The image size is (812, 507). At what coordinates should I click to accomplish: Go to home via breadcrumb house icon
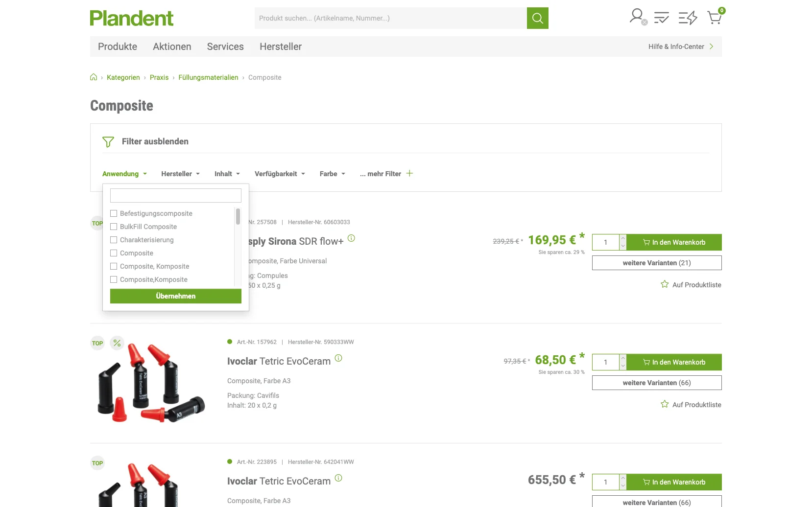tap(94, 77)
